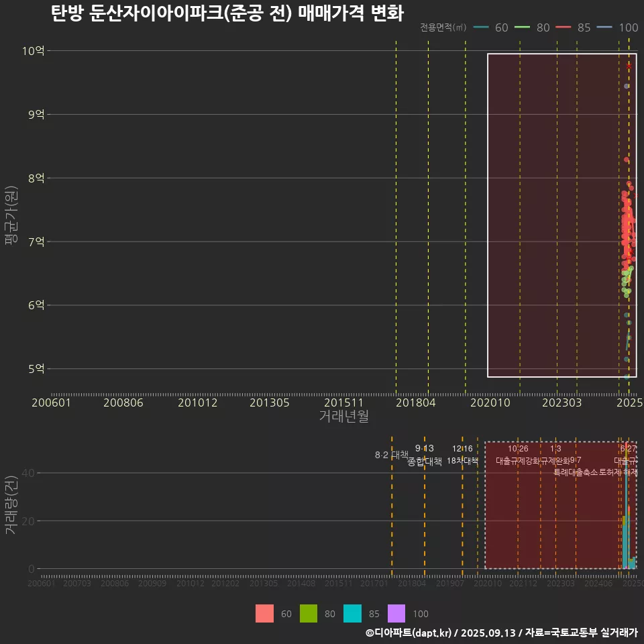Click the red x marker near 9.8억
644x644 pixels.
coord(629,66)
